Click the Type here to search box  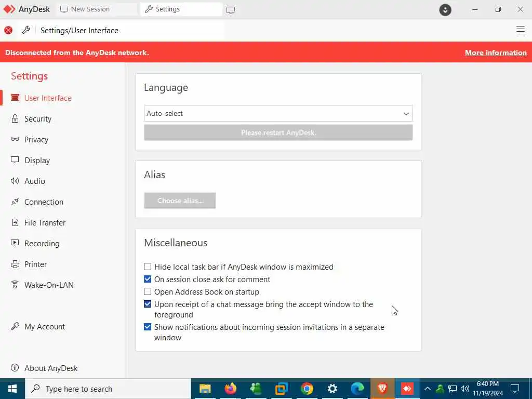pos(108,389)
